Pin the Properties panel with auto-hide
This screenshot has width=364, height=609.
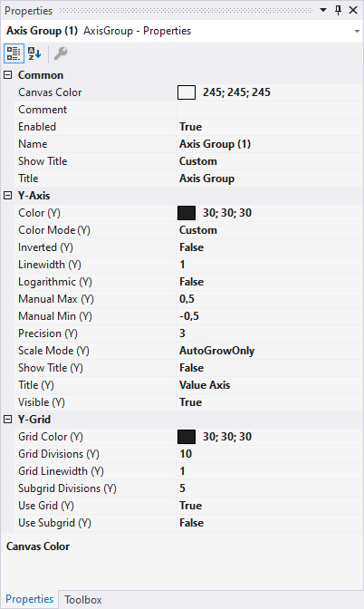(338, 11)
